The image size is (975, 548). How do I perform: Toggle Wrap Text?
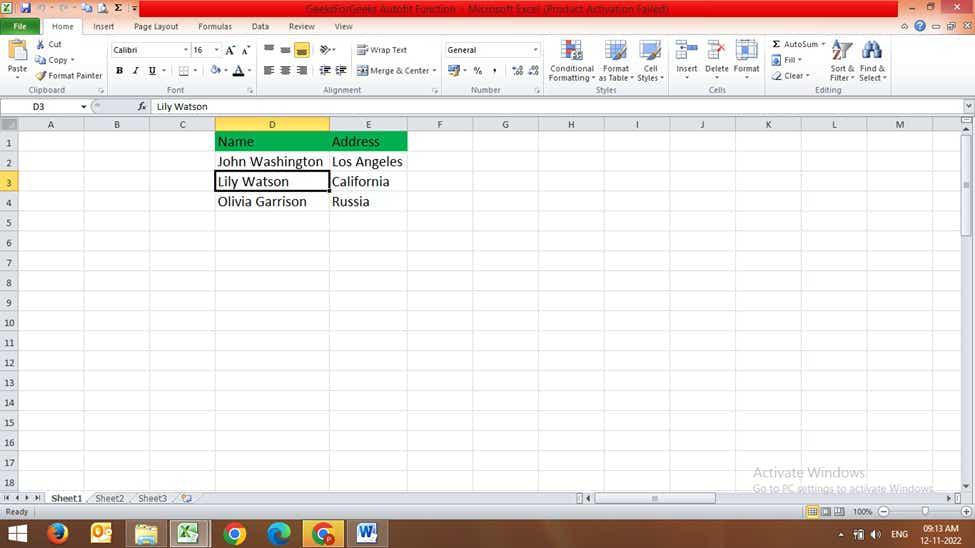[382, 50]
